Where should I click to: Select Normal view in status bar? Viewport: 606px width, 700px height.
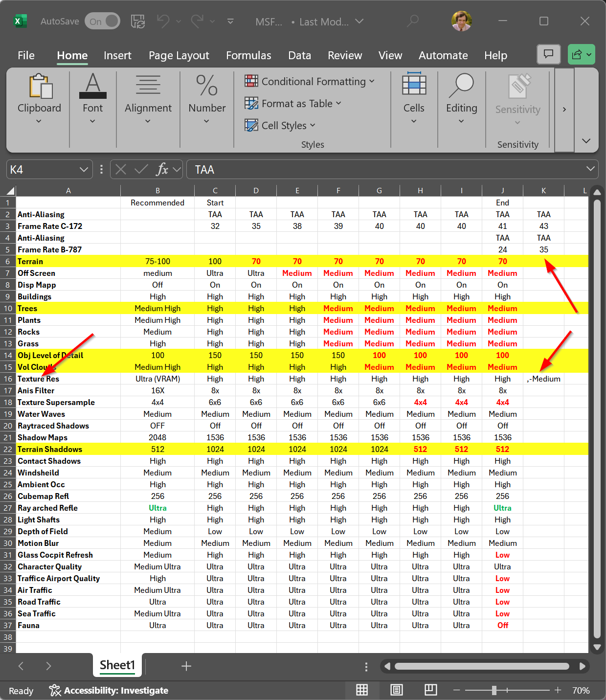coord(362,690)
